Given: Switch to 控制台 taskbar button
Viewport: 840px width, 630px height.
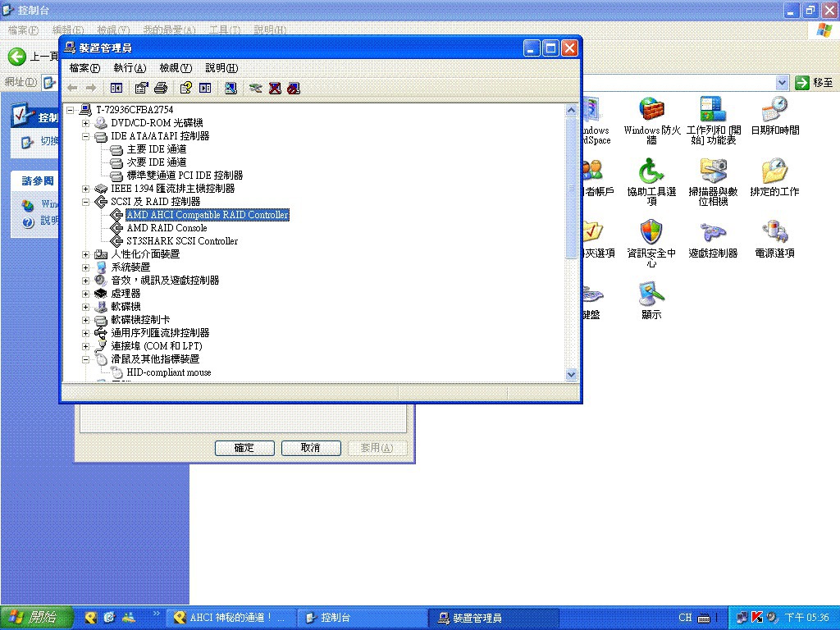Looking at the screenshot, I should [362, 618].
